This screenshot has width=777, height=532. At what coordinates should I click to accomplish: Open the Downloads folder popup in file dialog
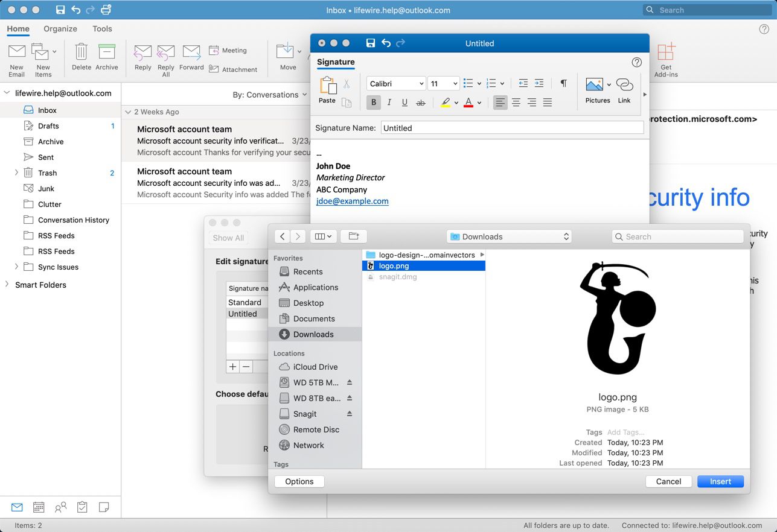pos(510,236)
